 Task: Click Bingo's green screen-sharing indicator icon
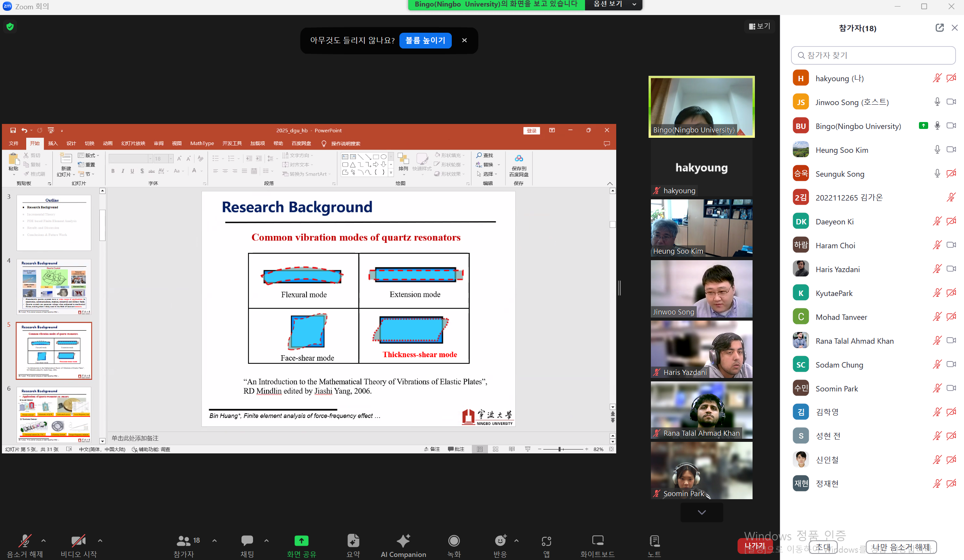point(923,125)
